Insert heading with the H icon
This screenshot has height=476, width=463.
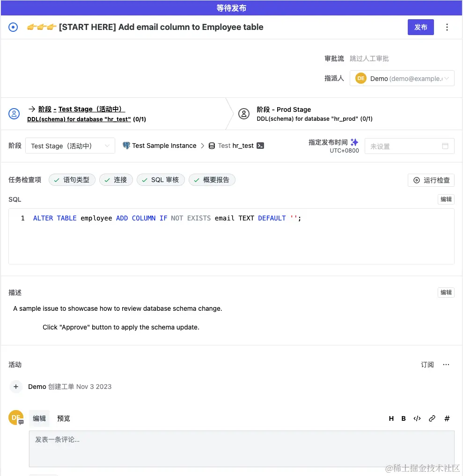(391, 418)
